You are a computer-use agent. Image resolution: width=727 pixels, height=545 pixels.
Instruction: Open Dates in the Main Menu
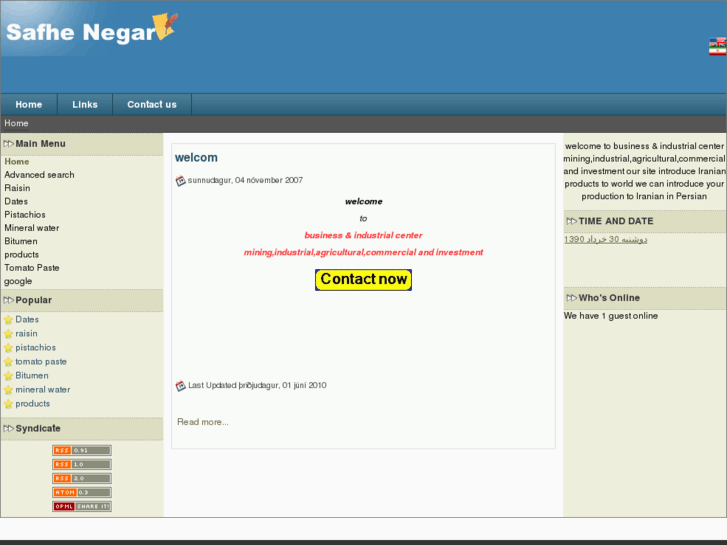(x=16, y=201)
